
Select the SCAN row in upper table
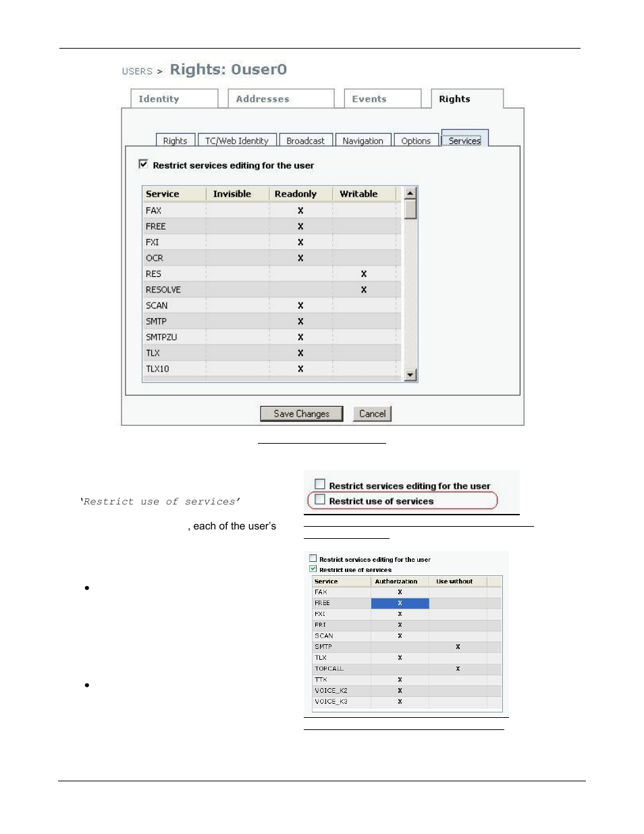272,305
